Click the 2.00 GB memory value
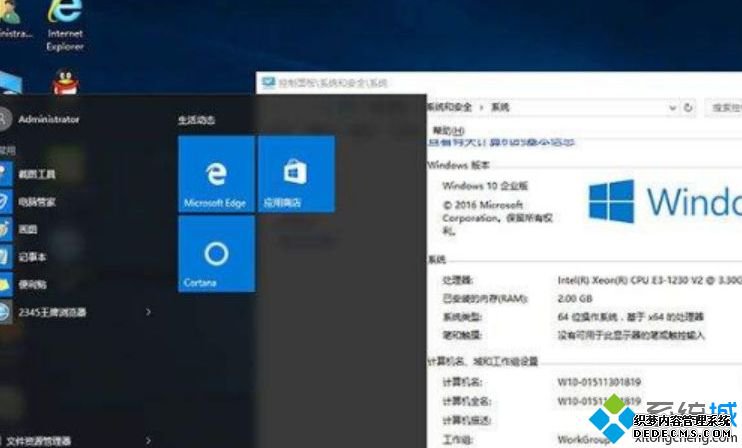The width and height of the screenshot is (742, 448). click(x=575, y=299)
